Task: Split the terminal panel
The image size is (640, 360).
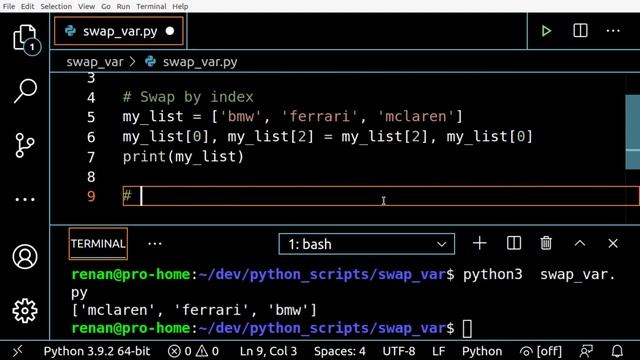Action: click(x=513, y=243)
